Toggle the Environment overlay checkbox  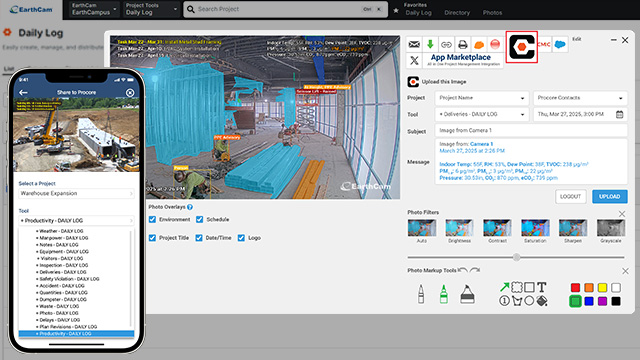(152, 220)
